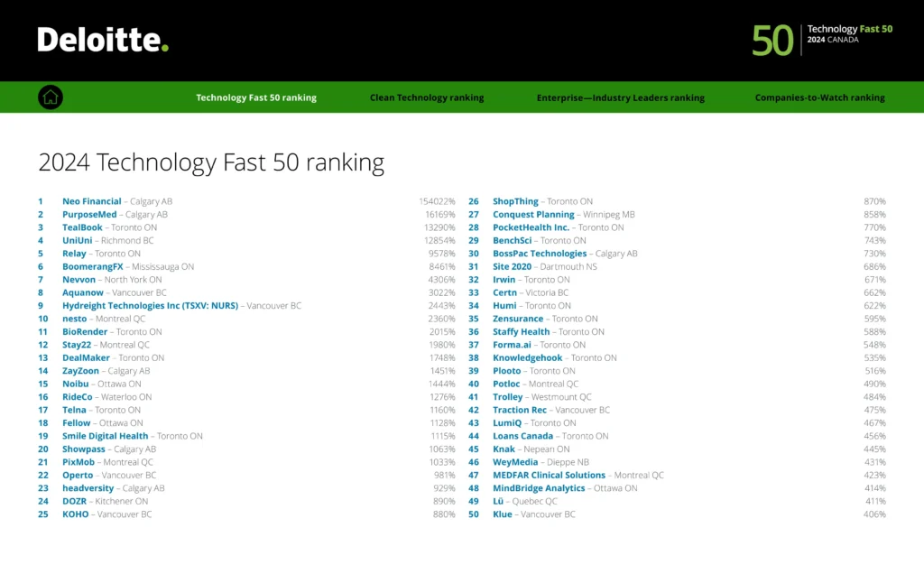This screenshot has height=565, width=924.
Task: Open the ShopThing link
Action: 515,201
